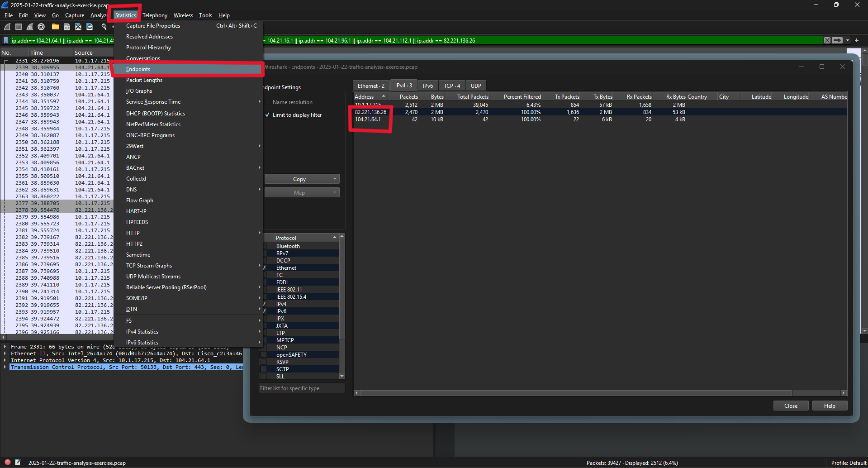Expand the Frame 2331 details row
The image size is (868, 468).
pyautogui.click(x=5, y=347)
